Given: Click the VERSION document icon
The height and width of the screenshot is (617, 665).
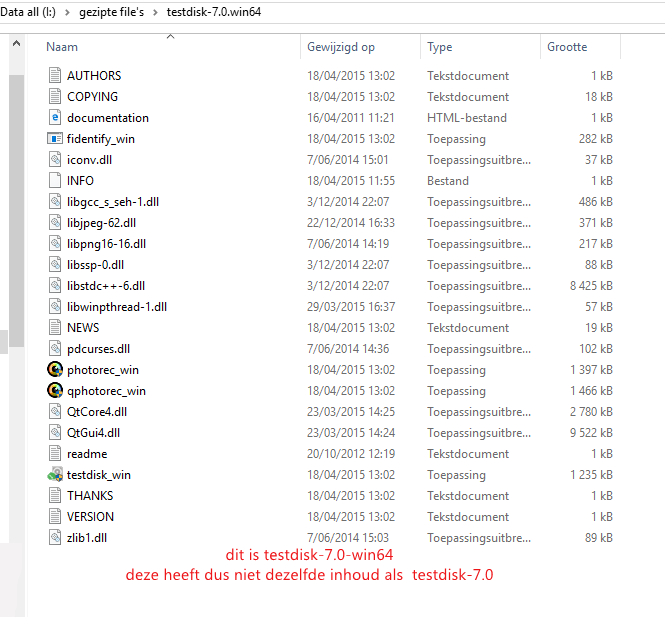Looking at the screenshot, I should [55, 516].
